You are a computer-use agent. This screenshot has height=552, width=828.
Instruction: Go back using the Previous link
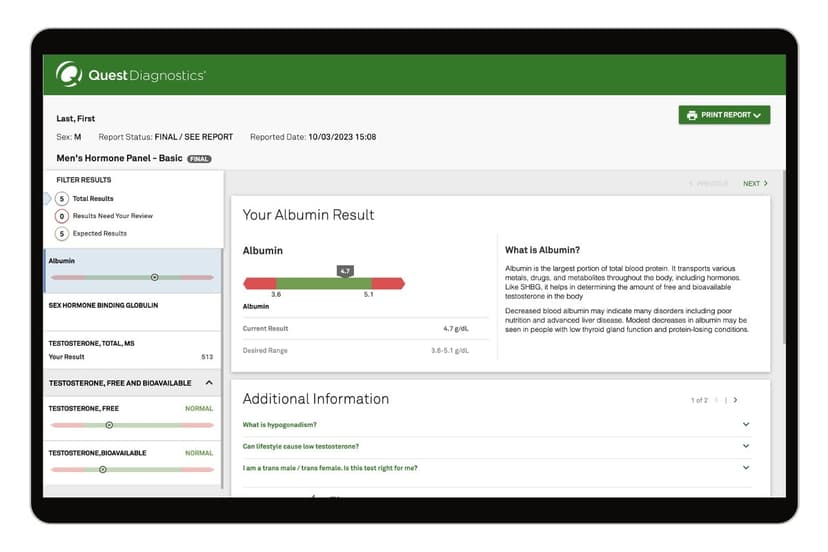tap(709, 184)
